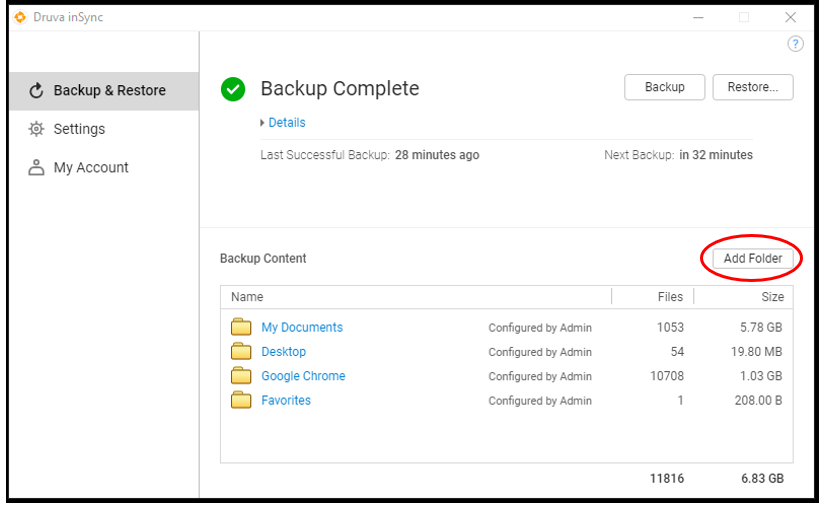Click the Favorites folder icon

(241, 400)
